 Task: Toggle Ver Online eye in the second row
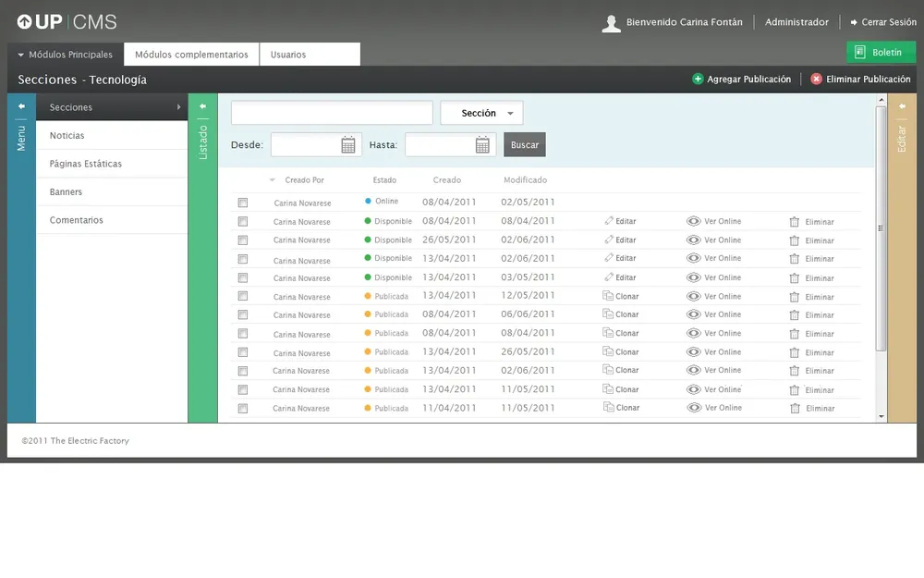coord(694,221)
